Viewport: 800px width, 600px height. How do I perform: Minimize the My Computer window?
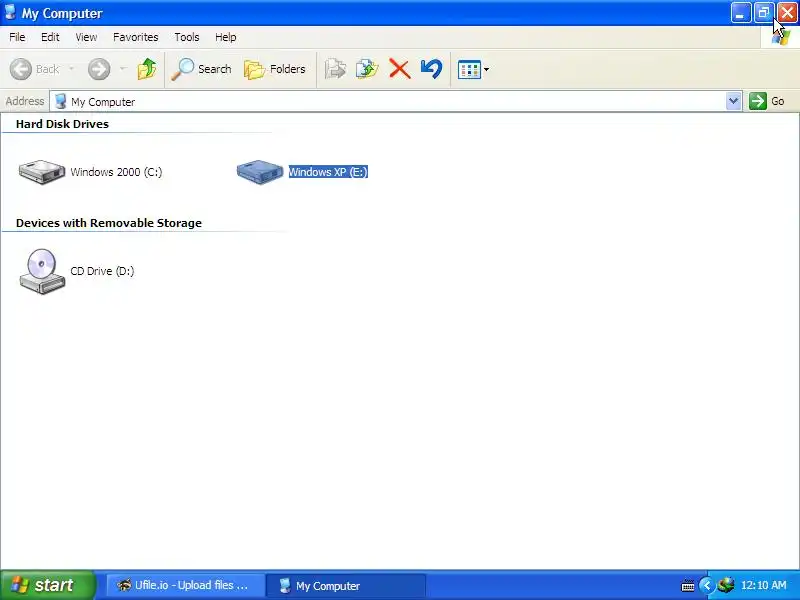741,13
